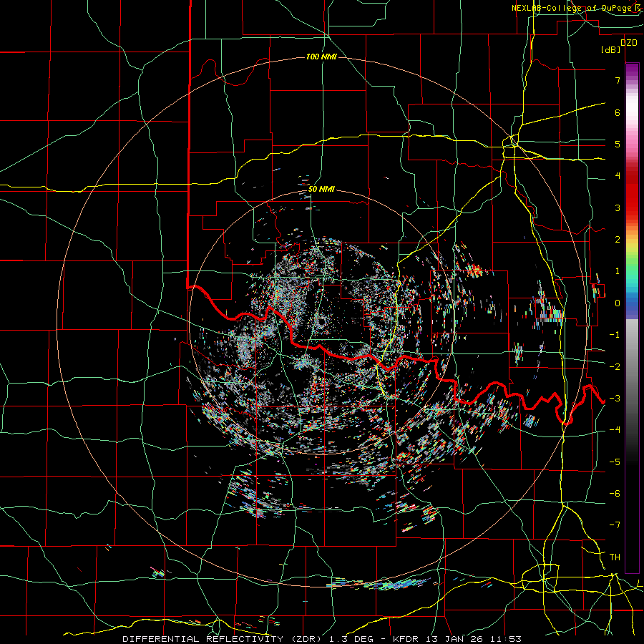Click the "DIFFERENTIAL REFLECTIVITY (ZDR)" caption text
The width and height of the screenshot is (644, 644).
(222, 639)
